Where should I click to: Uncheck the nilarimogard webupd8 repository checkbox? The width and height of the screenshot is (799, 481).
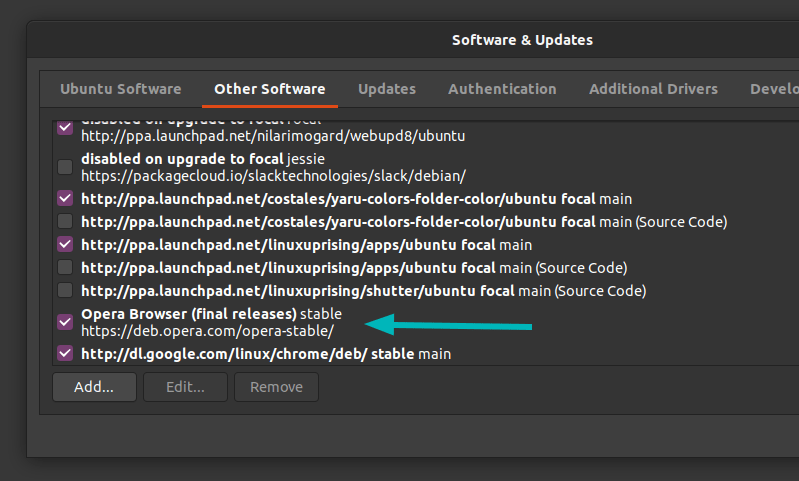point(65,127)
